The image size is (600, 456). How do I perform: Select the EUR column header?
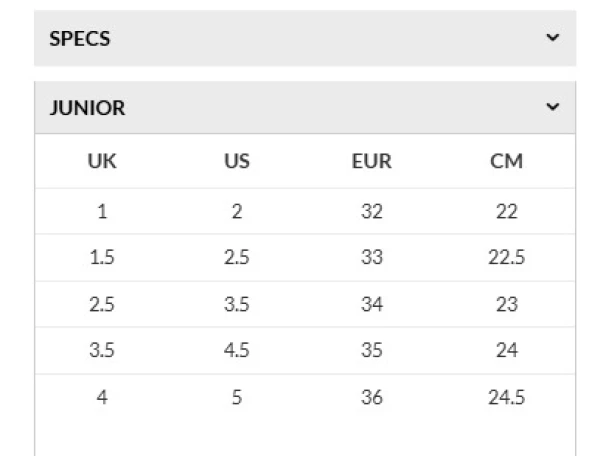371,161
